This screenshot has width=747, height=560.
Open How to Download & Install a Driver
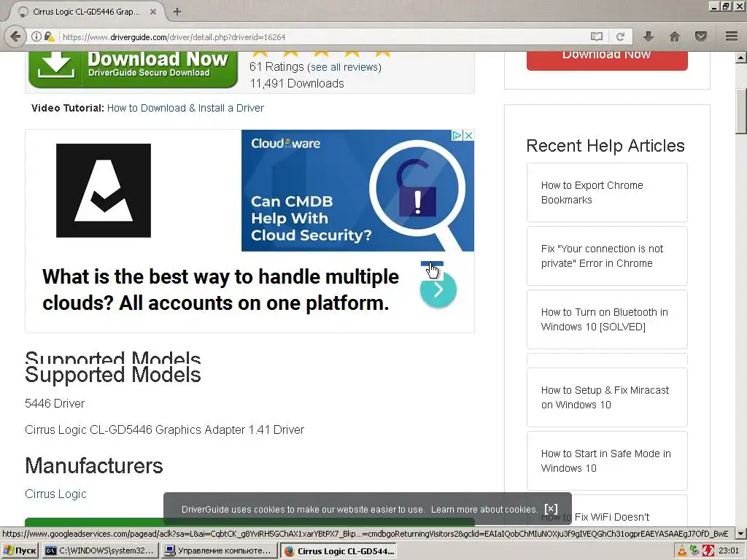point(185,108)
